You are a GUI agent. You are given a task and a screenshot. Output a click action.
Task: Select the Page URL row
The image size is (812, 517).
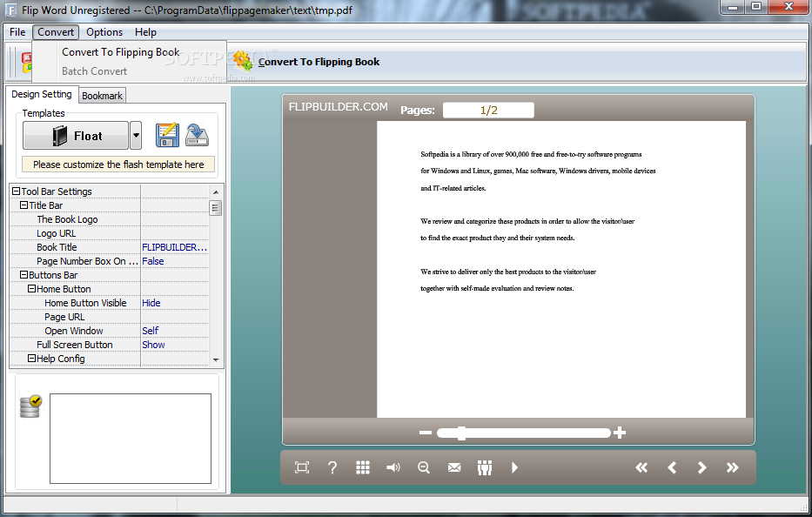[110, 317]
